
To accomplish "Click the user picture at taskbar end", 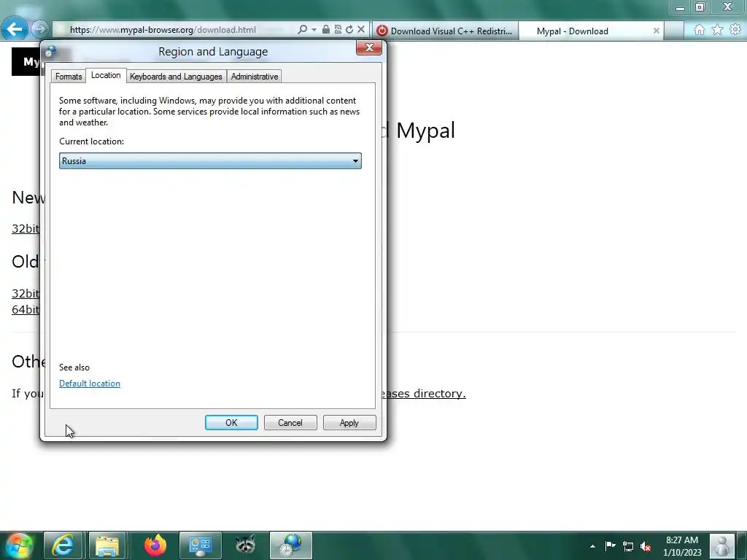I will pos(722,545).
